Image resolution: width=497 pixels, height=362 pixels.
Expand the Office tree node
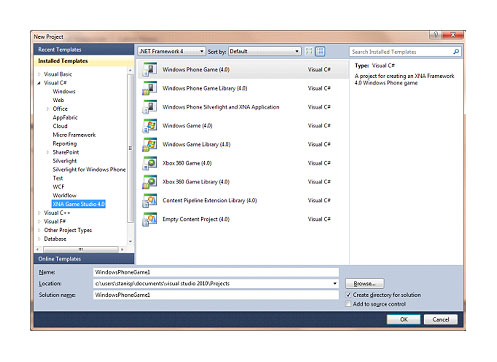[x=48, y=109]
